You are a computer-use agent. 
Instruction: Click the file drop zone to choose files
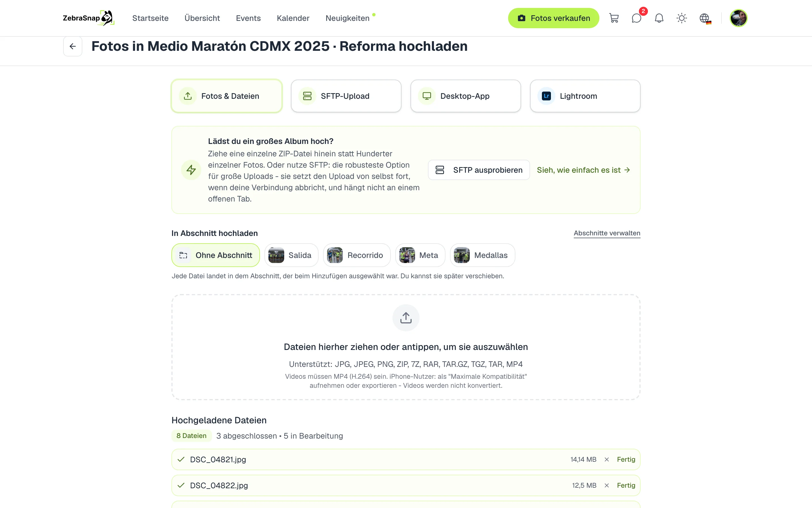coord(406,347)
